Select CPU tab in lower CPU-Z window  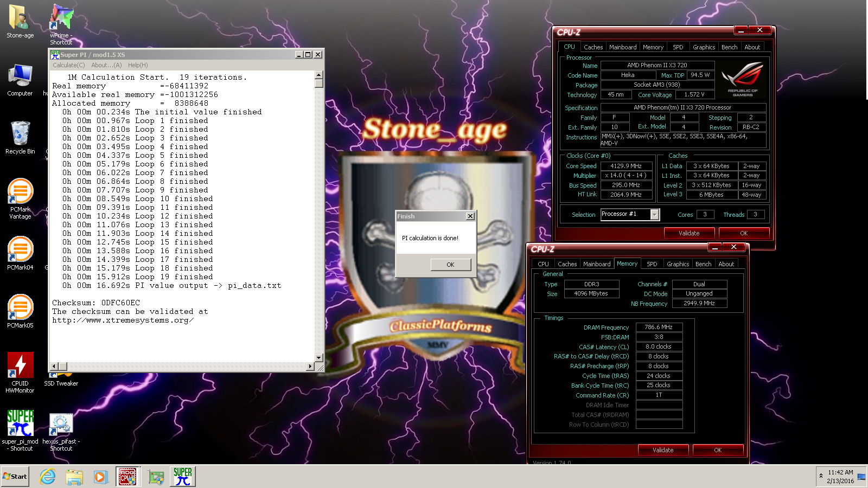click(543, 264)
